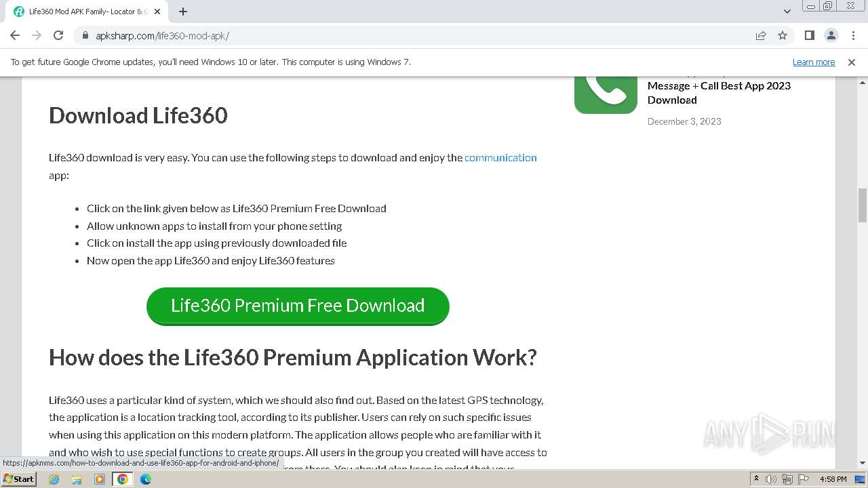Image resolution: width=868 pixels, height=488 pixels.
Task: Open the clock showing 4:58 PM
Action: (x=833, y=479)
